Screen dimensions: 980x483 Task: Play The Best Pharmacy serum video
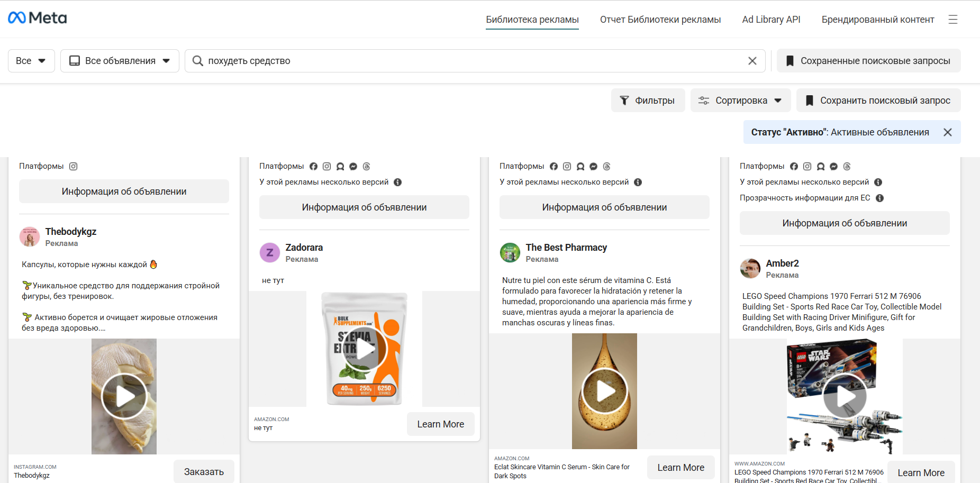[x=604, y=391]
